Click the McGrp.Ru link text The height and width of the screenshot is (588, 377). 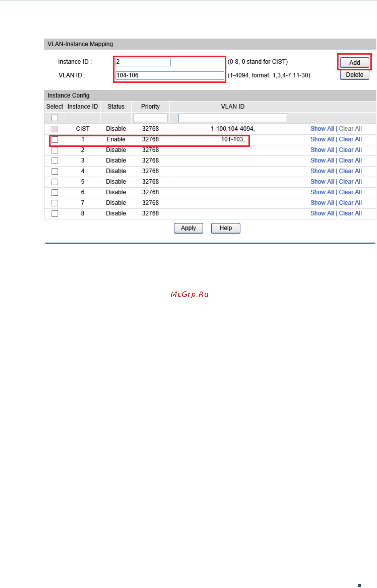pyautogui.click(x=189, y=294)
